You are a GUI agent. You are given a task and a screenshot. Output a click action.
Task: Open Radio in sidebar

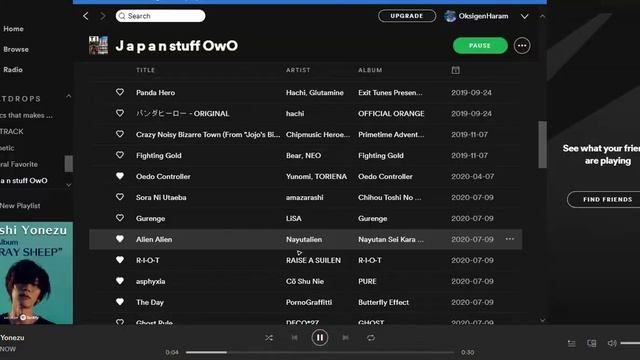(13, 70)
